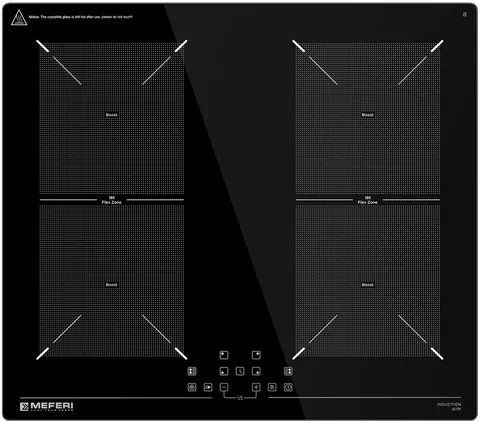Click the hot surface warning triangle
Screen dimensions: 480x421
[19, 17]
